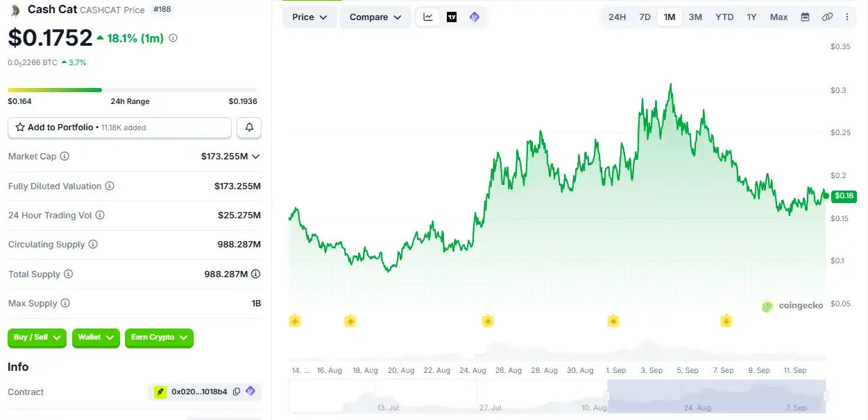
Task: Click info icon beside Total Supply label
Action: (x=68, y=274)
